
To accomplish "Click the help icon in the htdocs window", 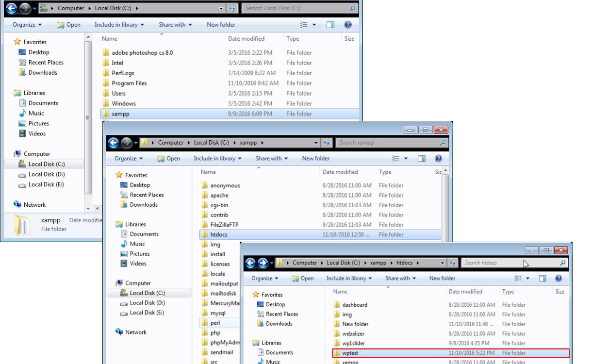I will point(559,279).
